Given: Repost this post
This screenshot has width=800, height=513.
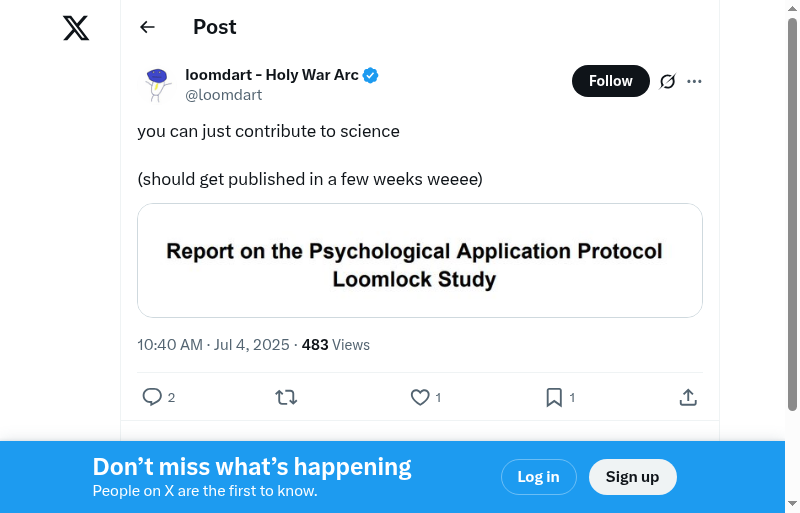Looking at the screenshot, I should [286, 397].
